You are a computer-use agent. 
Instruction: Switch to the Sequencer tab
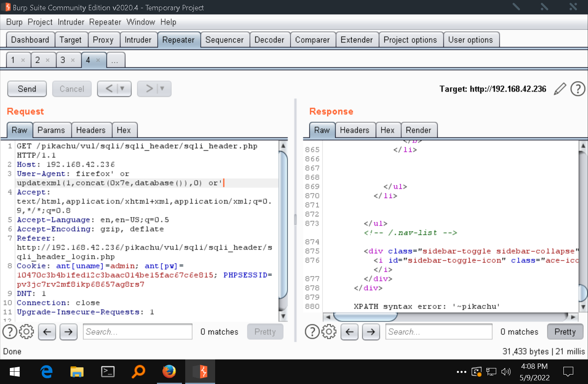225,40
